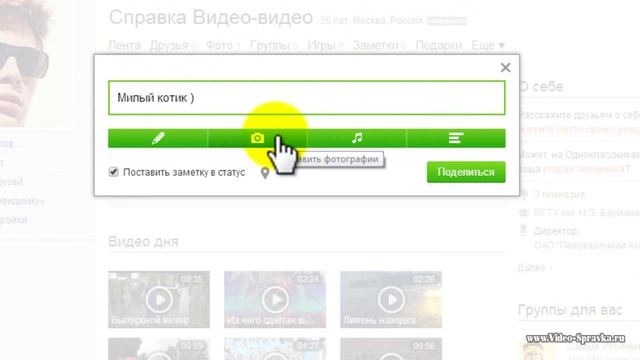Click the 'вторая половинка' link
640x360 pixels.
pyautogui.click(x=583, y=169)
